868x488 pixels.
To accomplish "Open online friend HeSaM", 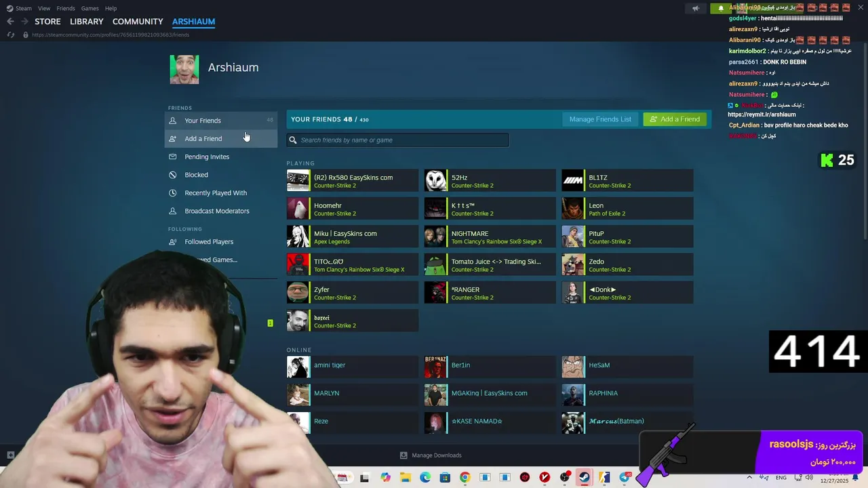I will (x=627, y=367).
